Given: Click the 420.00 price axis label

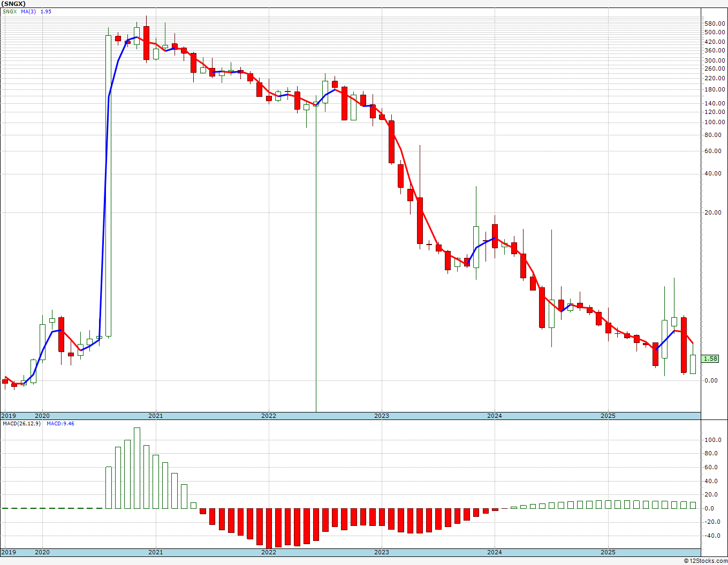Looking at the screenshot, I should [x=715, y=41].
